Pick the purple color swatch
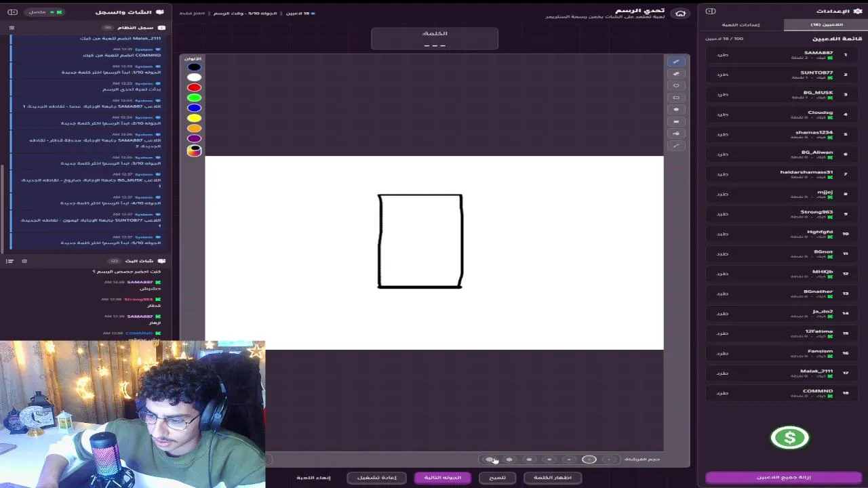 pos(194,138)
